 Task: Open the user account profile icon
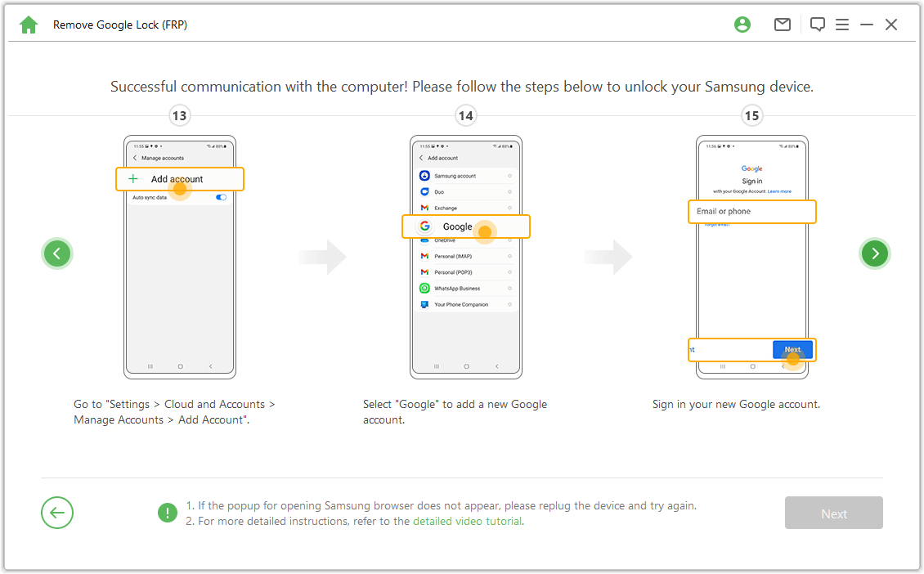(x=742, y=25)
